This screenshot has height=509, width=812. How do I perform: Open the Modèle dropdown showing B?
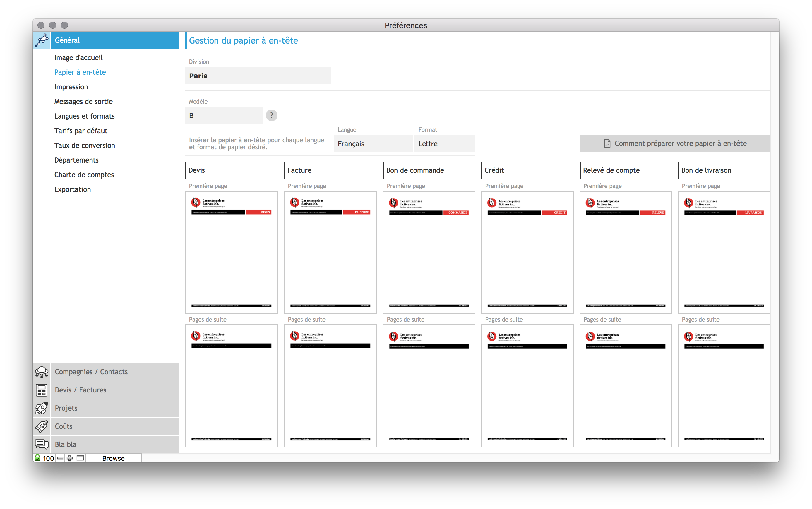(224, 115)
